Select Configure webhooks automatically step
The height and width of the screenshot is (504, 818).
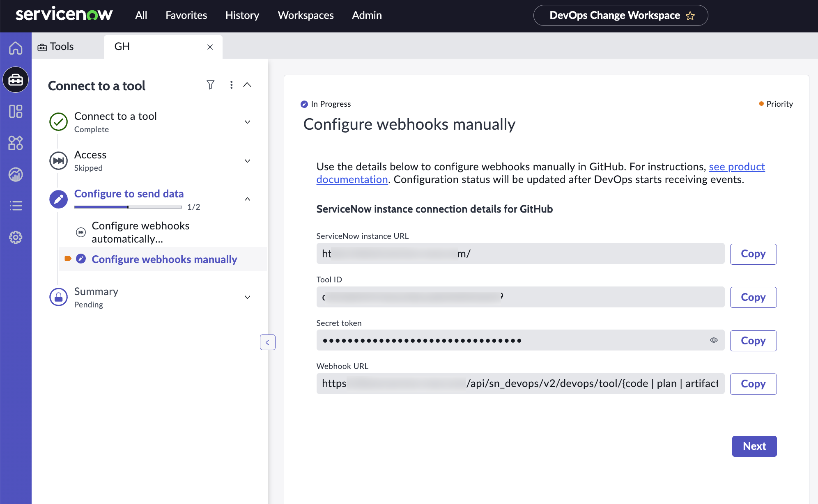140,232
